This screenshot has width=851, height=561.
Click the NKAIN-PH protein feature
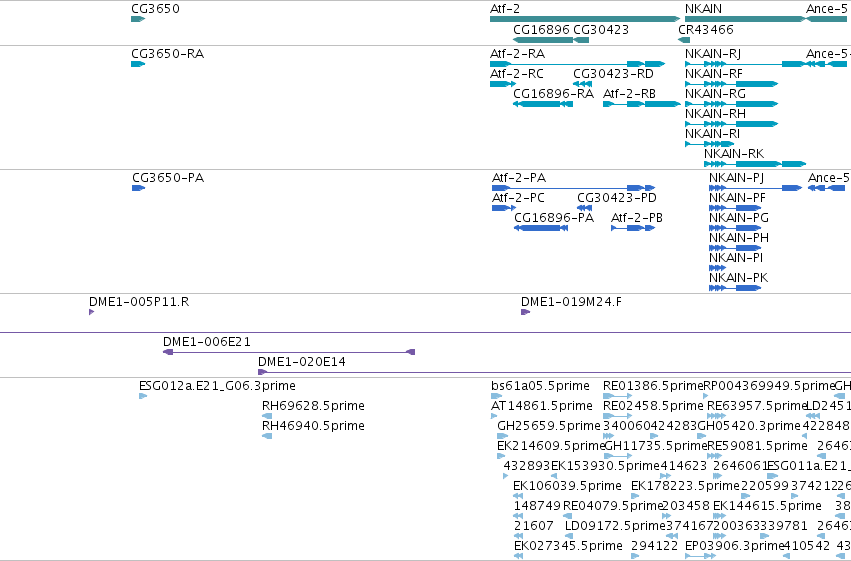point(735,248)
